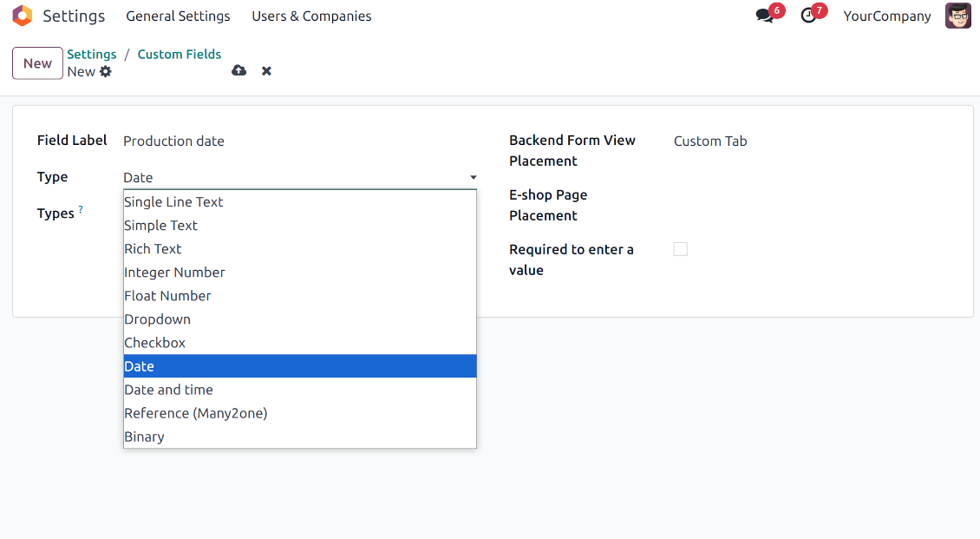980x539 pixels.
Task: Select Dropdown from the type list
Action: coord(157,319)
